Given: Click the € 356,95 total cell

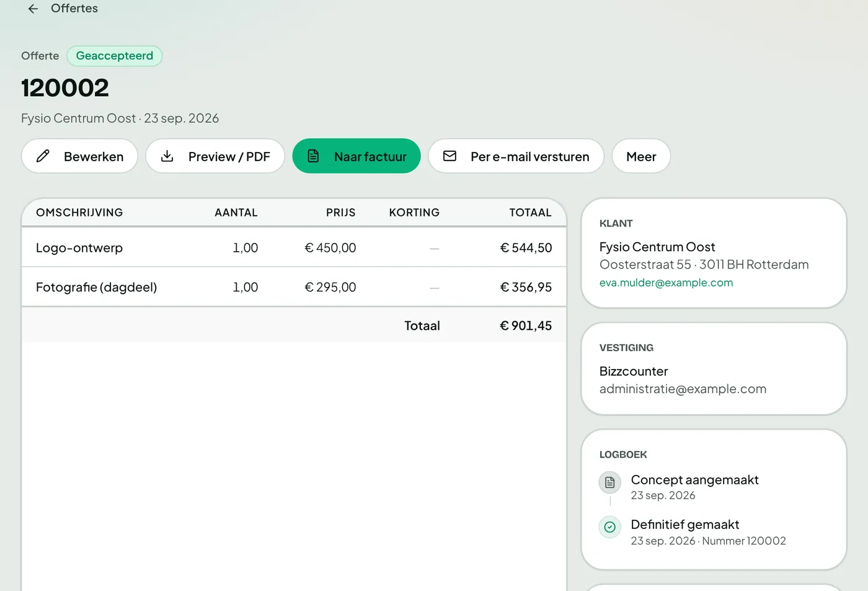Looking at the screenshot, I should tap(526, 287).
